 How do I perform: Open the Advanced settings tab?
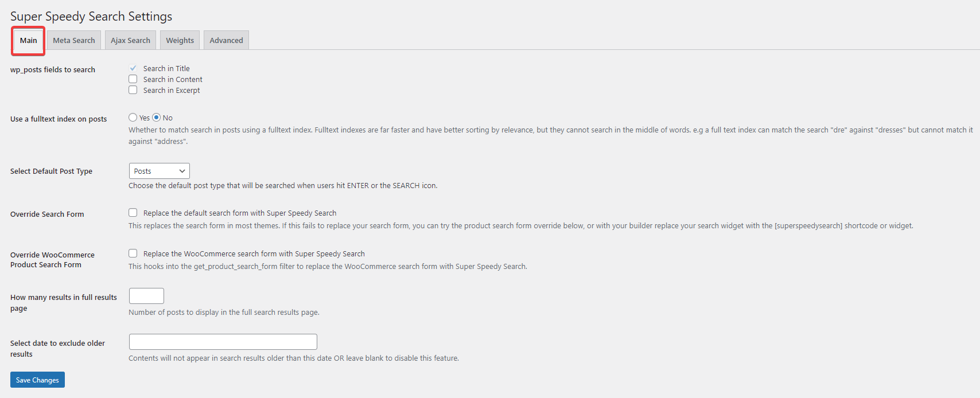225,40
